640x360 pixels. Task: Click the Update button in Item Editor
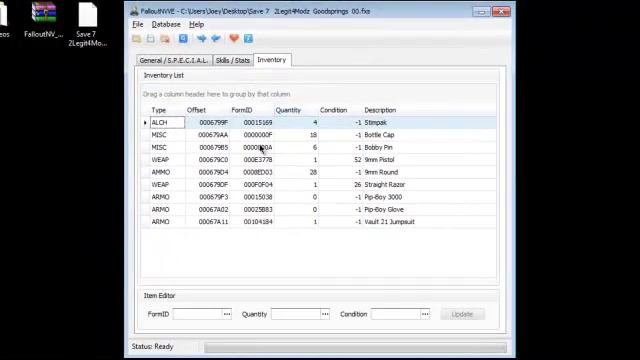[462, 314]
